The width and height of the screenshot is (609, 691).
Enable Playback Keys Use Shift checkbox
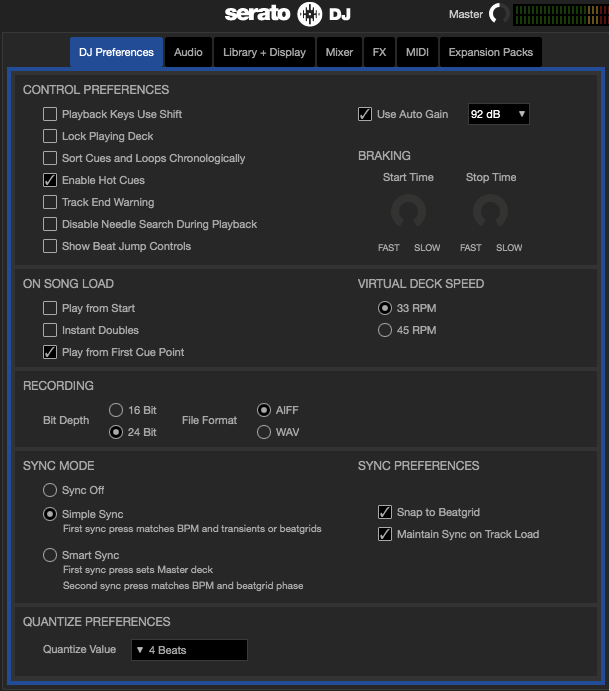pos(50,114)
